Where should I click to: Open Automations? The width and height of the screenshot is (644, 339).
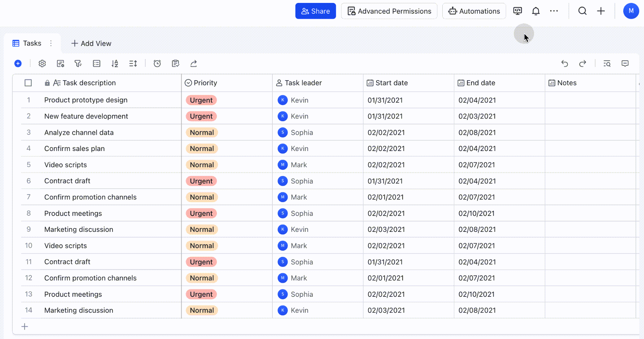(474, 11)
